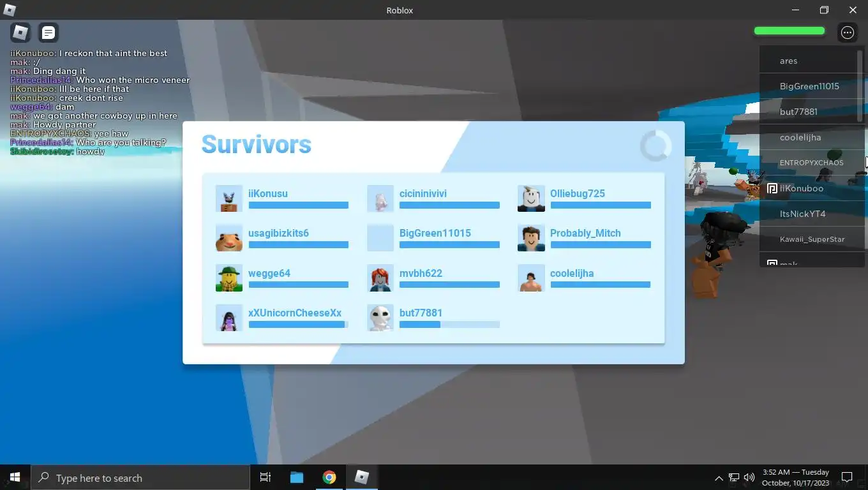
Task: Click wegge64's avatar thumbnail
Action: (229, 278)
